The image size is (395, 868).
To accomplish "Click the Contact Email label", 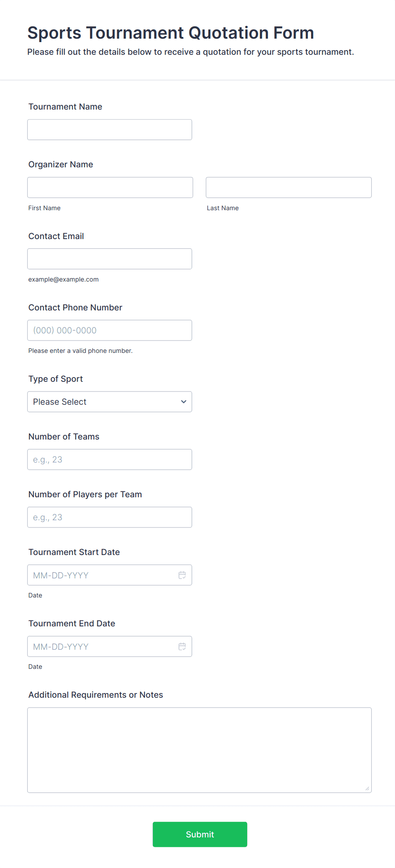I will point(56,236).
